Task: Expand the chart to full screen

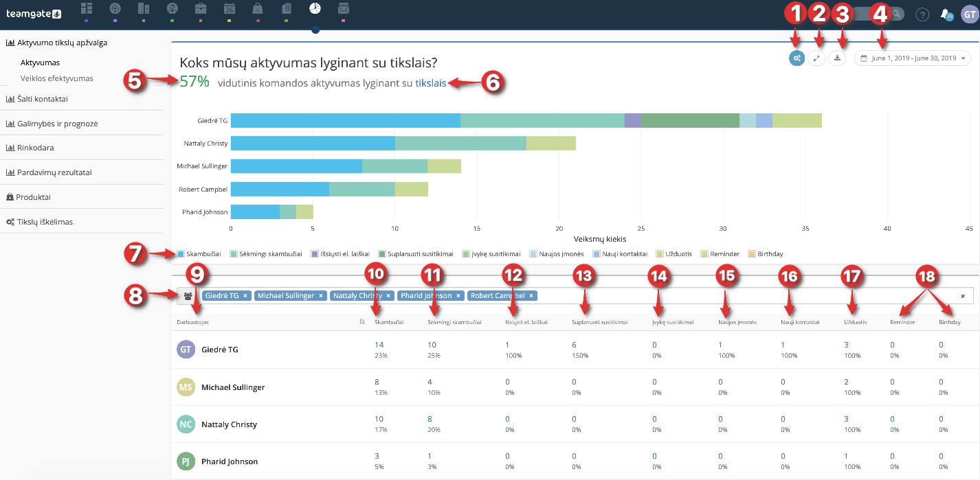Action: click(x=816, y=58)
